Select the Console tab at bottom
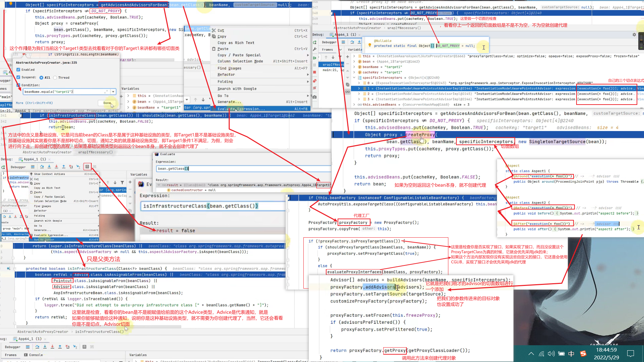Image resolution: width=644 pixels, height=362 pixels. 36,355
